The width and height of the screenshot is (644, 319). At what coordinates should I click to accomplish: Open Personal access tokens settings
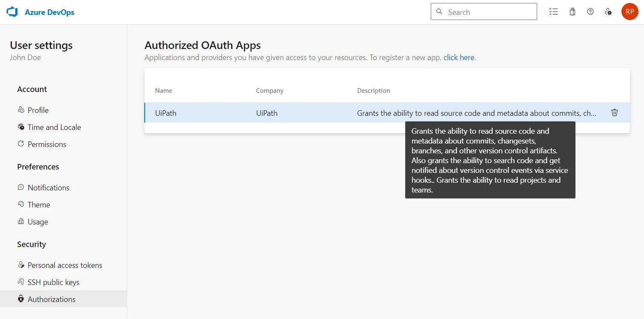point(65,265)
